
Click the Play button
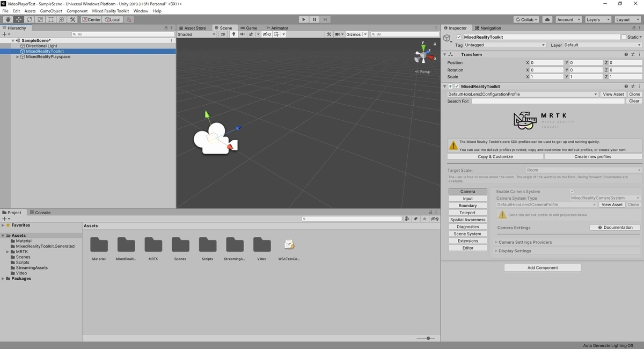pos(304,19)
